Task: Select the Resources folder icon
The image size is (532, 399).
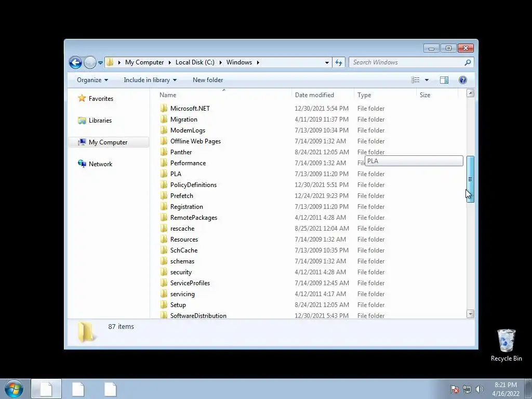Action: coord(164,239)
